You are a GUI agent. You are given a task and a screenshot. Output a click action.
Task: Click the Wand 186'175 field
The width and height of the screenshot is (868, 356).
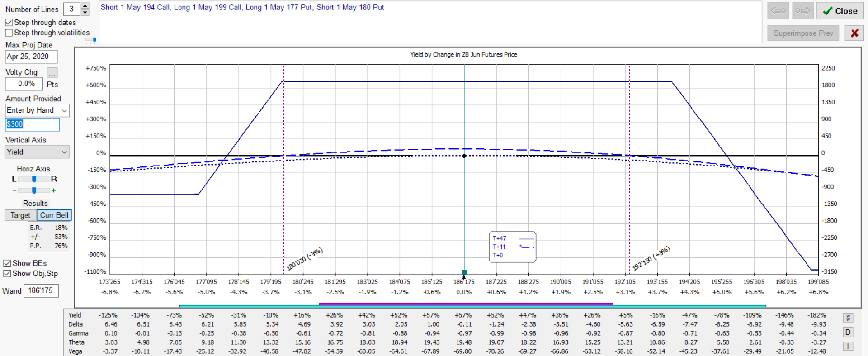point(41,290)
